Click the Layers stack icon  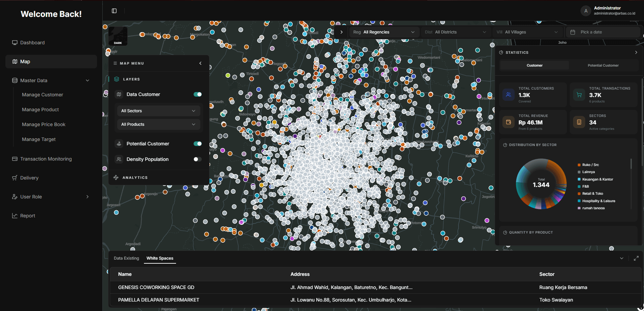pyautogui.click(x=117, y=79)
